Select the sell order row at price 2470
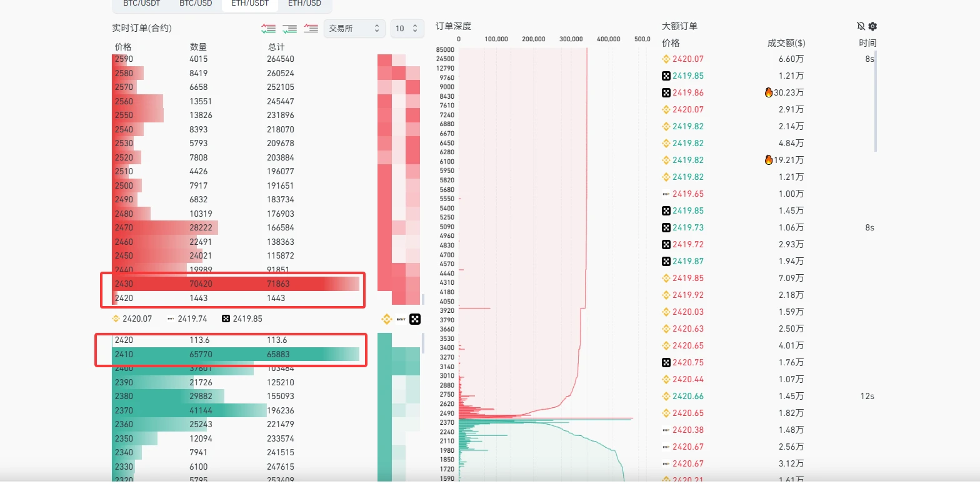980x484 pixels. coord(236,227)
